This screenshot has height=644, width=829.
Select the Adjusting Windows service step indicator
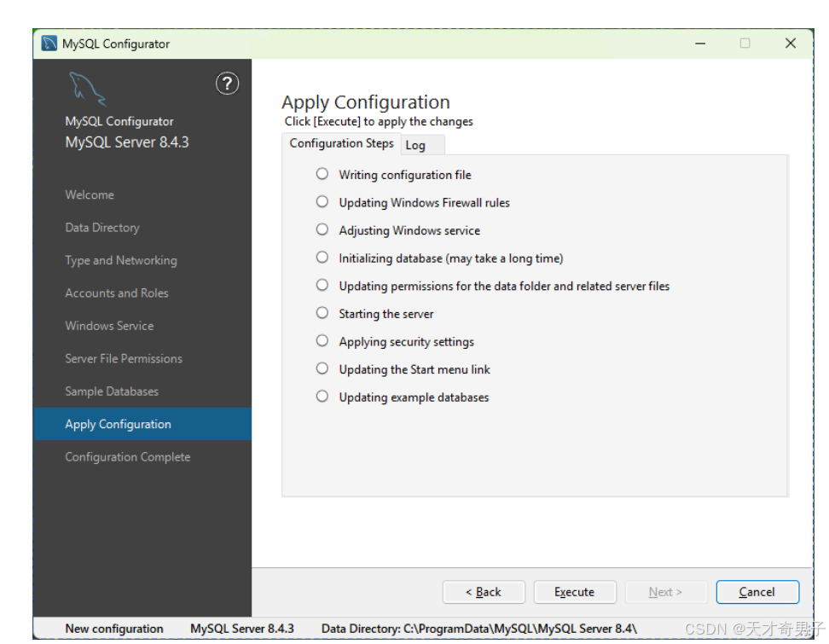click(322, 229)
